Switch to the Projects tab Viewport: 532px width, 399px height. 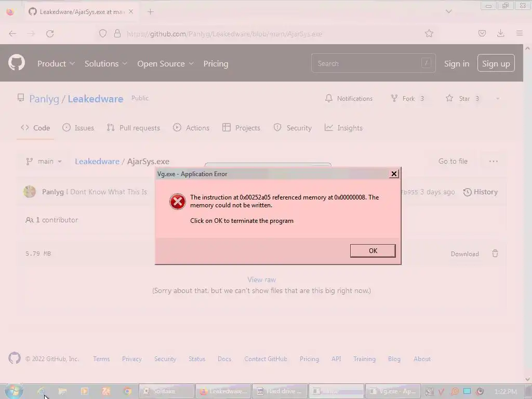[x=241, y=128]
